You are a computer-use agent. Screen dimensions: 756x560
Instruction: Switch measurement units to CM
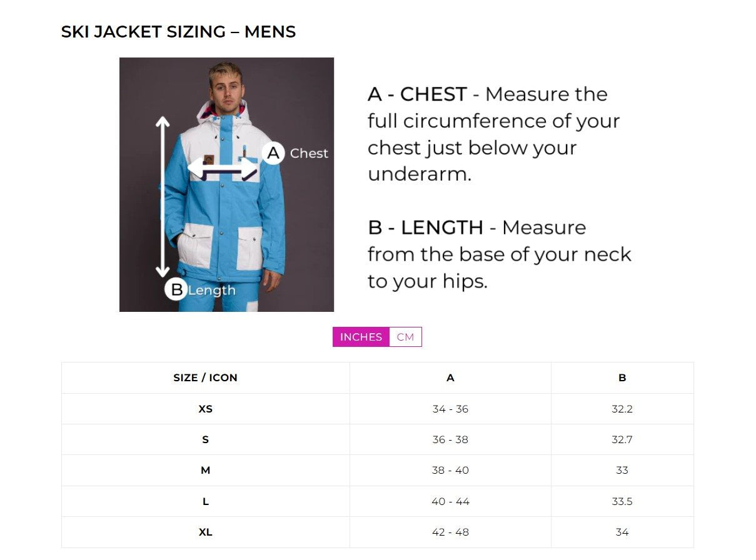tap(405, 337)
